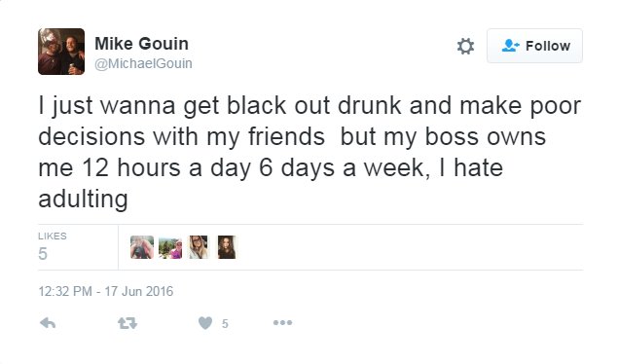
Task: Open the @MichaelGouin handle link
Action: [143, 63]
